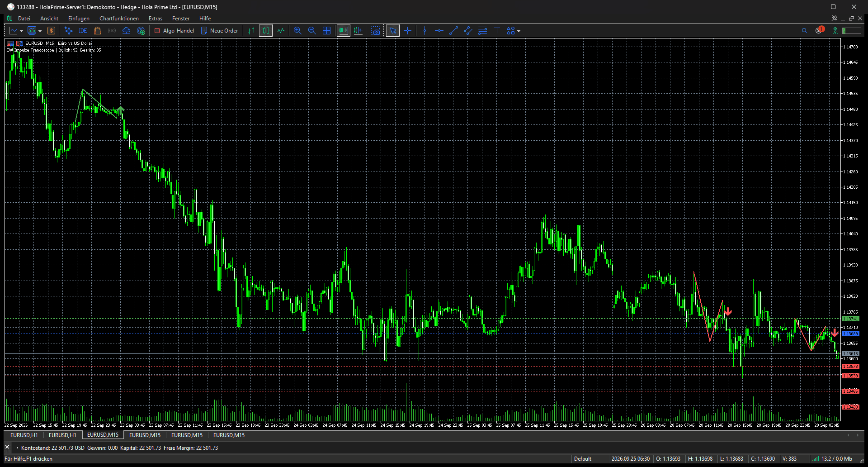868x467 pixels.
Task: Expand the templates dropdown arrow
Action: (x=40, y=31)
